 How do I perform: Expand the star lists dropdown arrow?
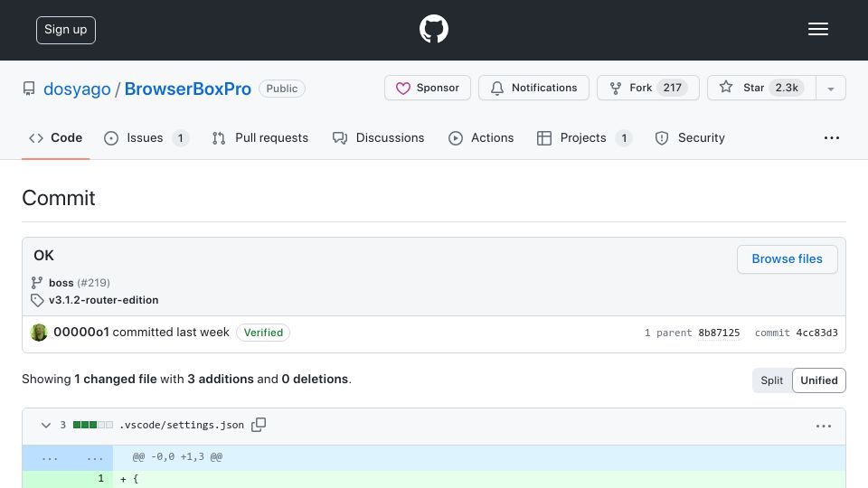pyautogui.click(x=830, y=89)
